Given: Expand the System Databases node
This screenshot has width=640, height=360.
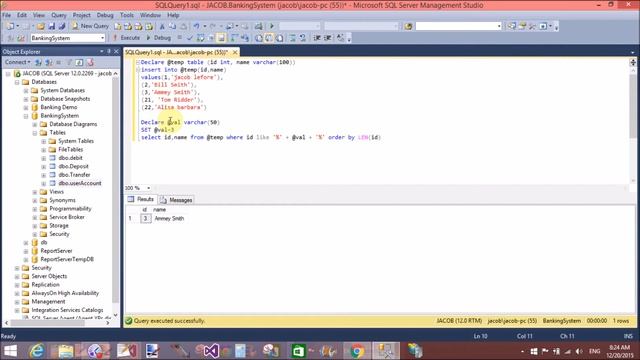Looking at the screenshot, I should (x=26, y=91).
